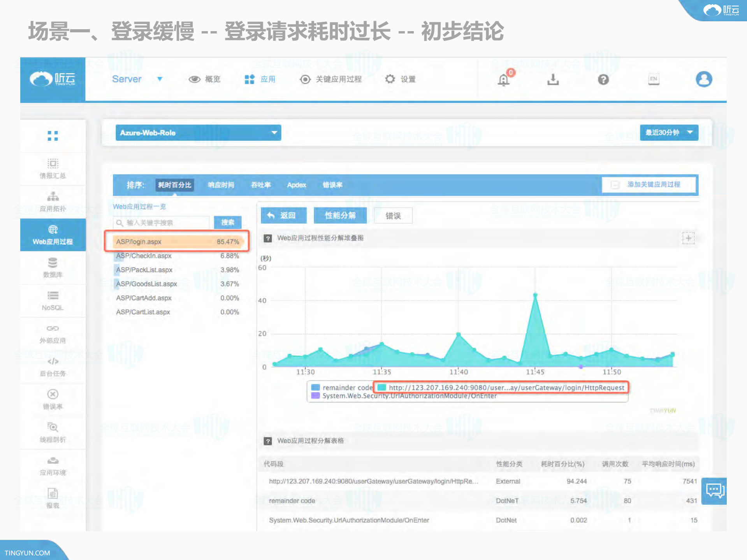Open the 外部应用 sidebar section
This screenshot has width=747, height=560.
[53, 334]
